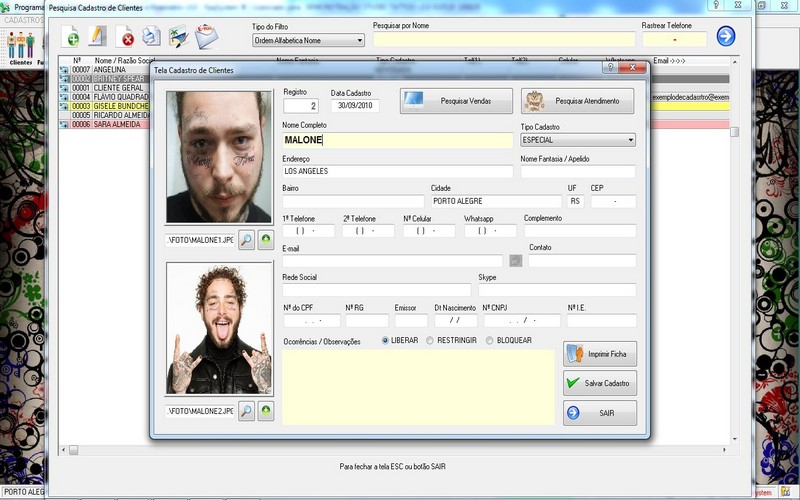The image size is (800, 500).
Task: Click the E-mail input field
Action: [x=392, y=261]
